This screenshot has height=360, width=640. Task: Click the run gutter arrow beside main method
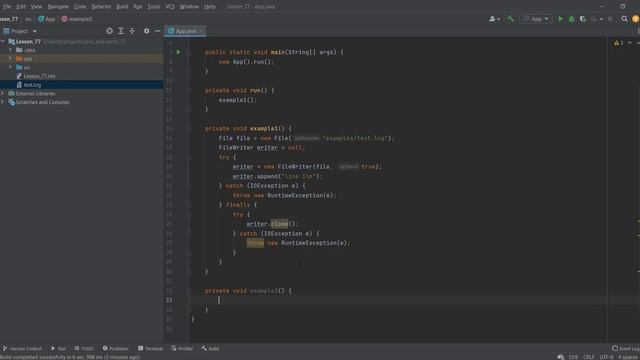coord(178,52)
